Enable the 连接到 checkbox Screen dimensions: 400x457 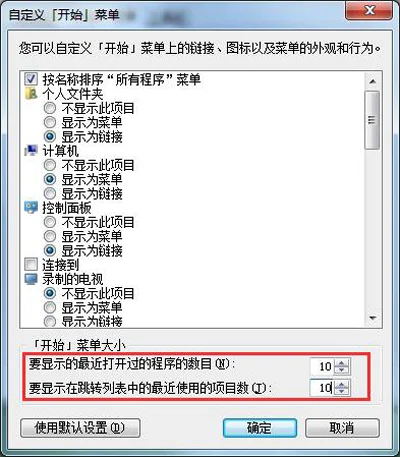pyautogui.click(x=31, y=265)
